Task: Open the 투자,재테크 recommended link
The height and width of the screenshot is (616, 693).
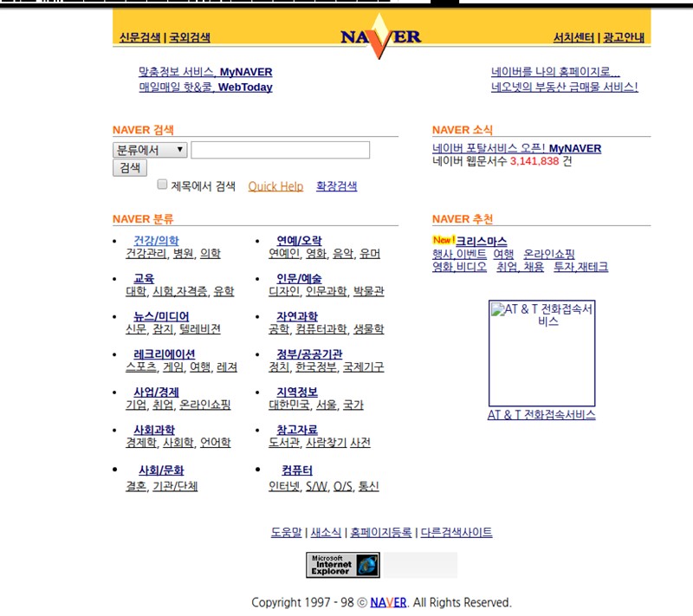Action: coord(581,267)
